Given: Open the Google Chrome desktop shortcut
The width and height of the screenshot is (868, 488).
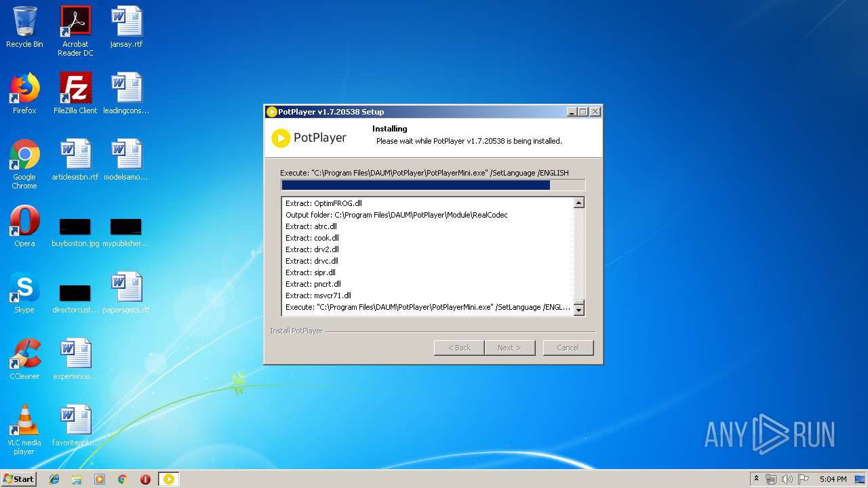Looking at the screenshot, I should (x=24, y=164).
